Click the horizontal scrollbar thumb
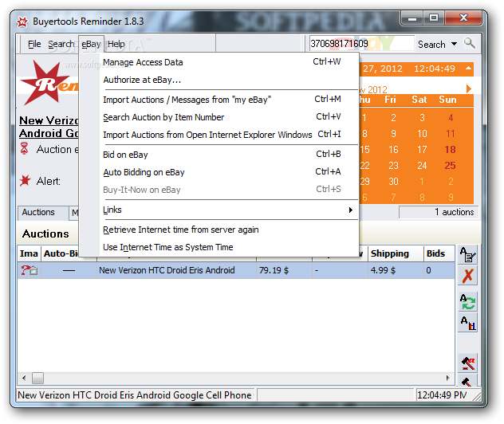504x424 pixels. pos(38,378)
